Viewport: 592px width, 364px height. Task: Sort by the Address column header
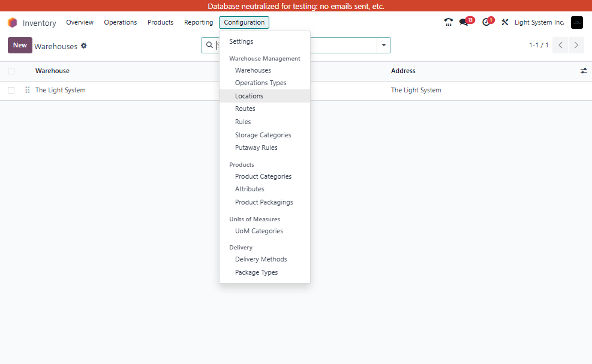click(403, 71)
